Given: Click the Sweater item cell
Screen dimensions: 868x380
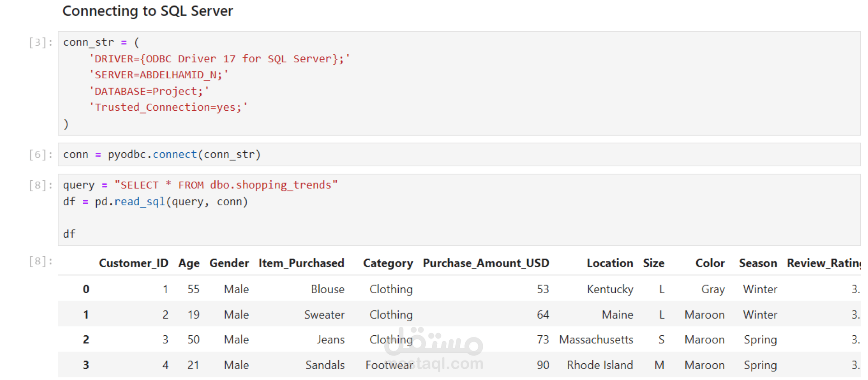Looking at the screenshot, I should 324,314.
